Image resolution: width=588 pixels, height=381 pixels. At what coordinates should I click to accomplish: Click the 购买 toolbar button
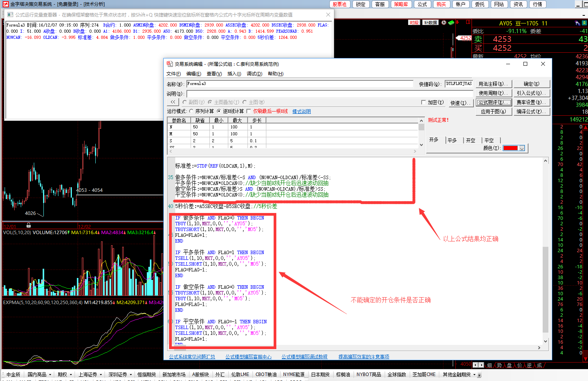coord(442,4)
